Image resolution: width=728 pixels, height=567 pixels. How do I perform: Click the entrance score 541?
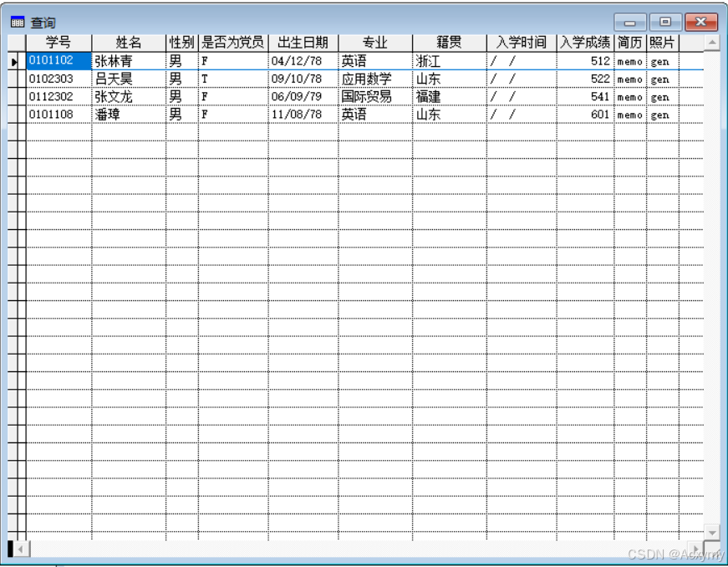(x=585, y=96)
